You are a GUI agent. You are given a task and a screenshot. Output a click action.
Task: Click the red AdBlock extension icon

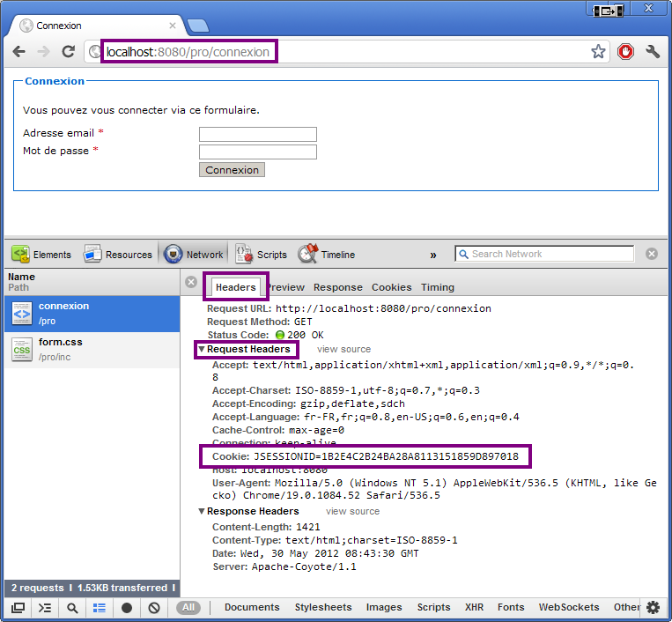(625, 52)
